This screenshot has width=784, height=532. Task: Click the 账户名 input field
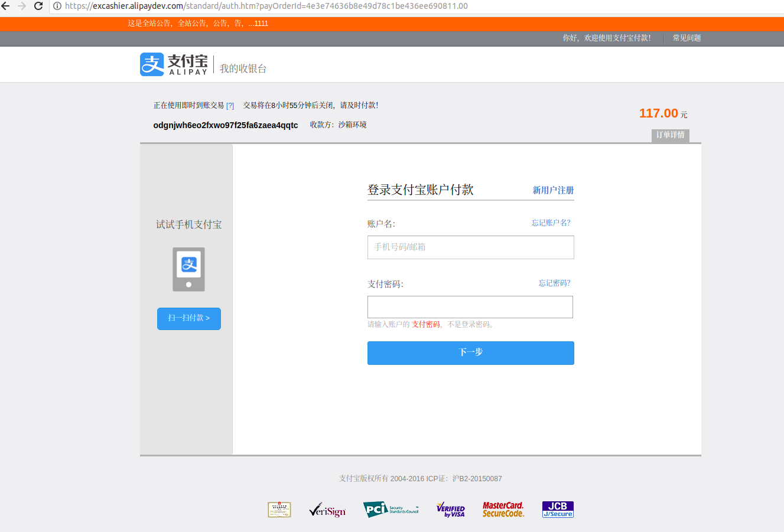tap(470, 247)
